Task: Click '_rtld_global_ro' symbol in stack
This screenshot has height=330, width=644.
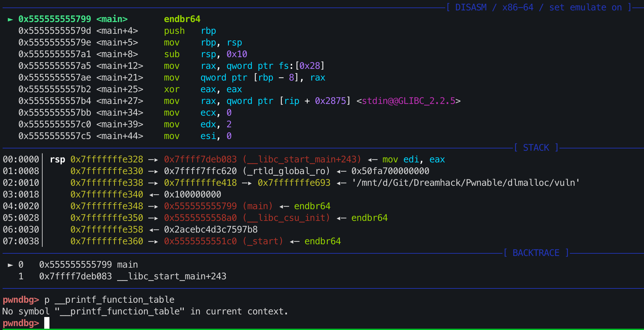Action: 286,171
